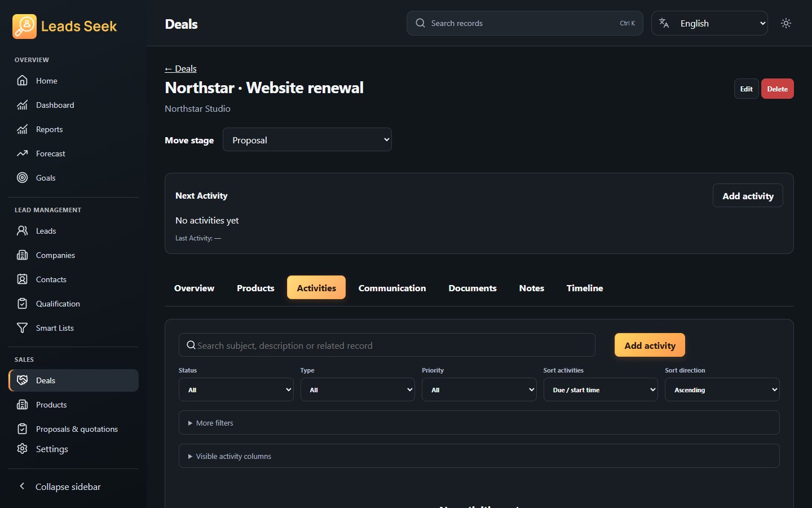Click the sidebar Products icon

(22, 405)
